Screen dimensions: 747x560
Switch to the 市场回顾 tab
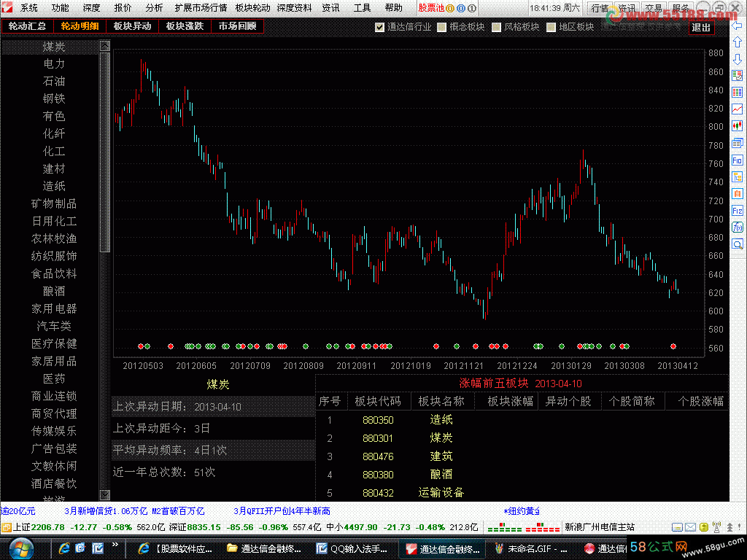[237, 26]
